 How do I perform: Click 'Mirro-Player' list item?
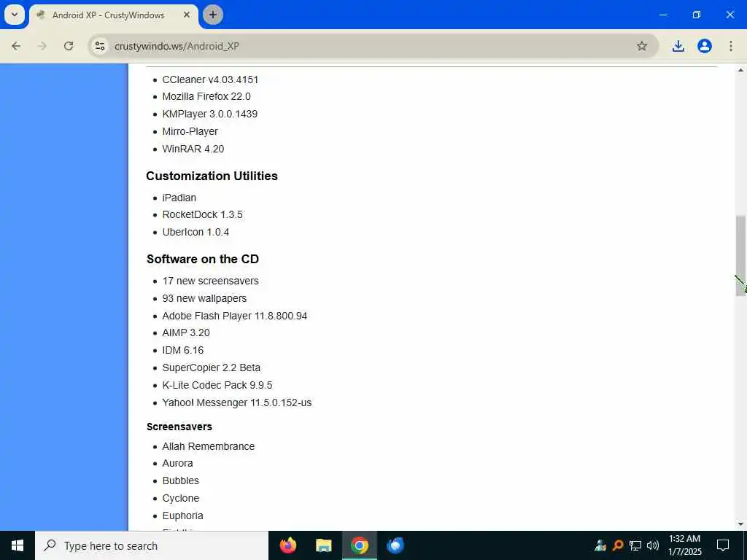click(x=190, y=131)
